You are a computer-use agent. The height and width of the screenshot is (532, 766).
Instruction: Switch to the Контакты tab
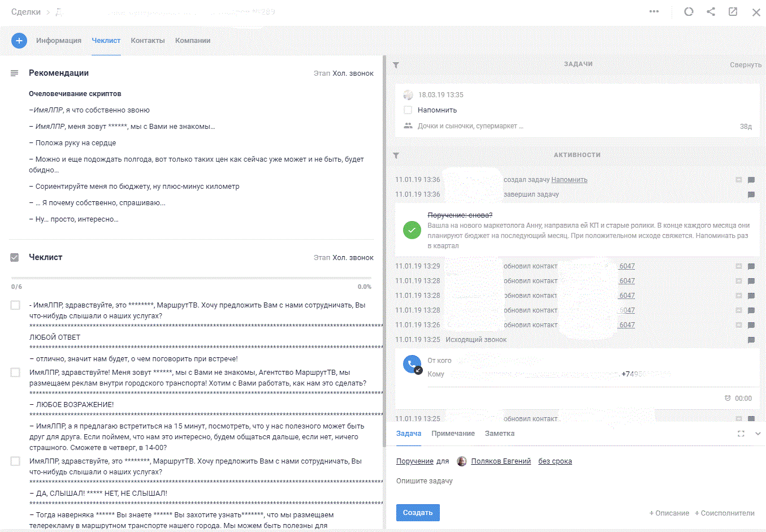coord(148,41)
